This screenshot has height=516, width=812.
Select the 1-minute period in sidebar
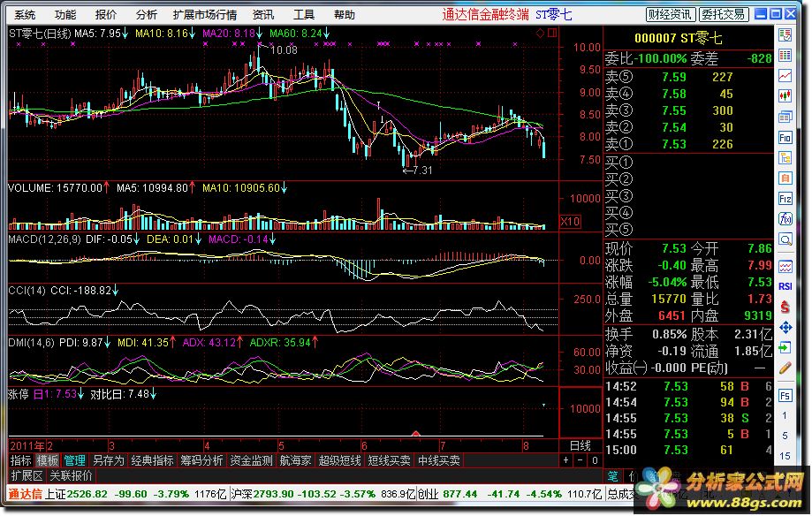785,415
